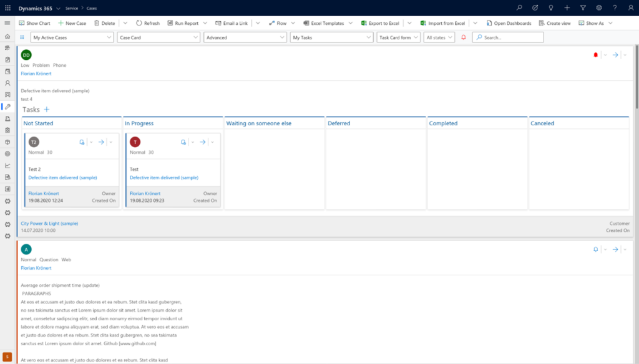Toggle the red record indicator on the case card
This screenshot has width=639, height=364.
pyautogui.click(x=595, y=55)
